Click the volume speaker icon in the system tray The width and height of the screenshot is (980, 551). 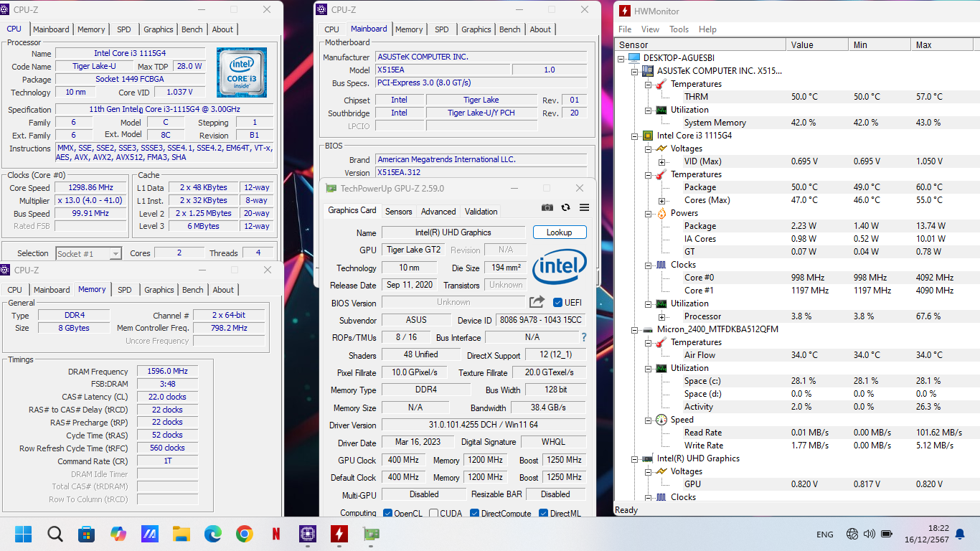point(869,534)
